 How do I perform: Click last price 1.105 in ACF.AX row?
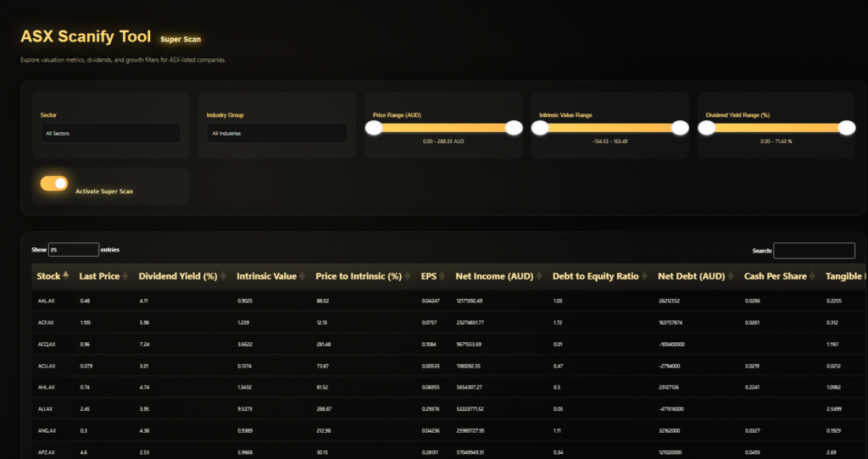tap(86, 323)
